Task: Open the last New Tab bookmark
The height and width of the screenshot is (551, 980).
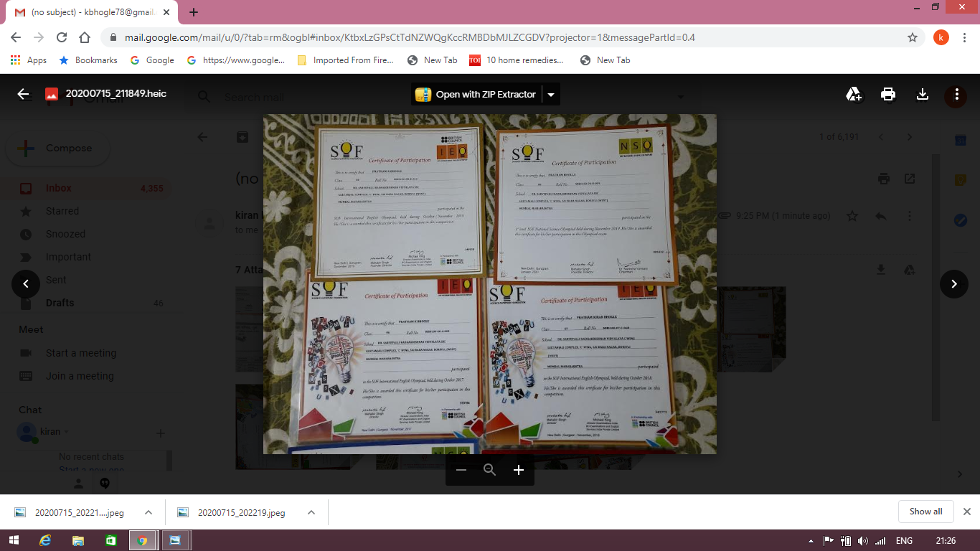Action: (x=605, y=60)
